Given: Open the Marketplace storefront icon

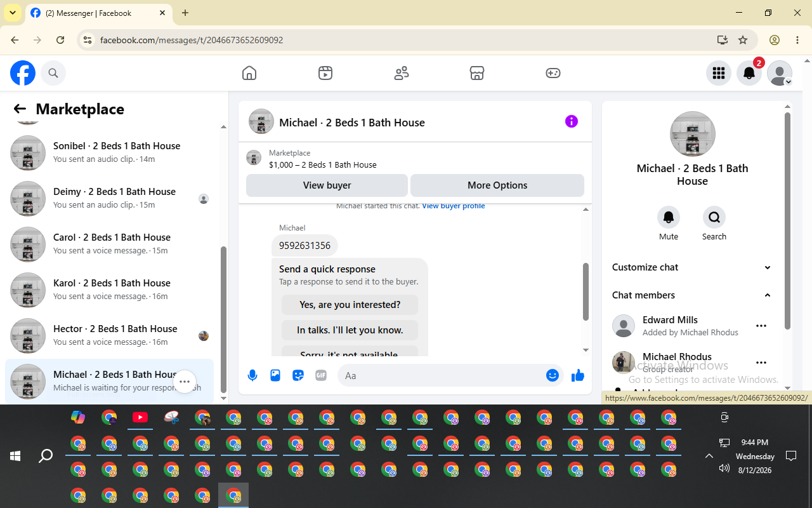Looking at the screenshot, I should (x=477, y=73).
